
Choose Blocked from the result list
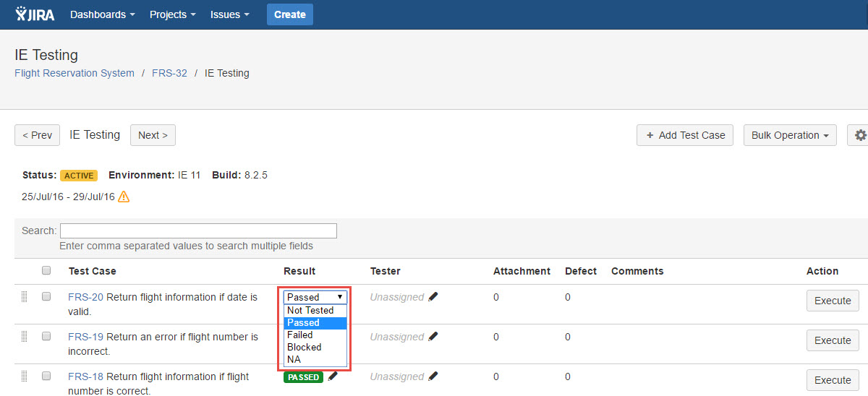tap(304, 348)
